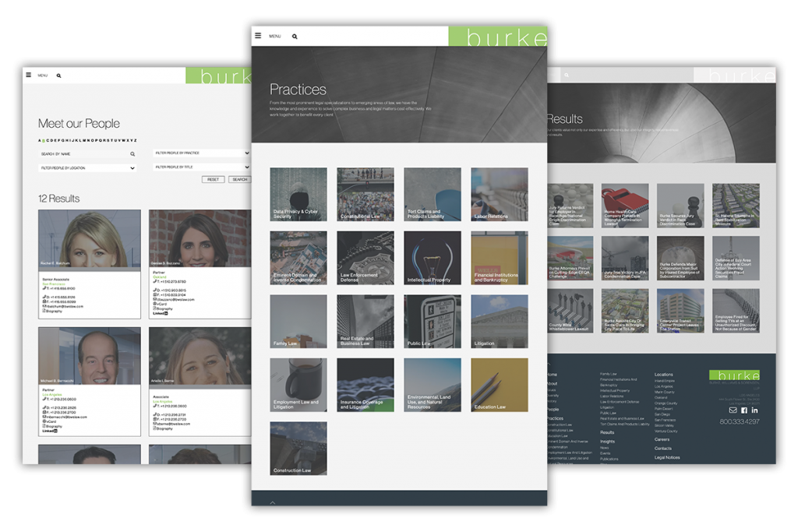The height and width of the screenshot is (532, 798).
Task: Open the Legal Notices link in footer
Action: [x=666, y=457]
